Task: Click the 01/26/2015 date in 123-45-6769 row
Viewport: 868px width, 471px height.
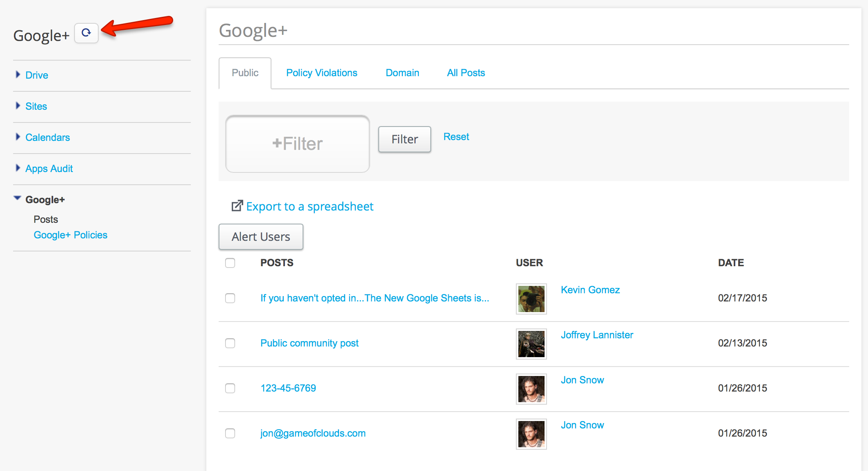Action: coord(743,388)
